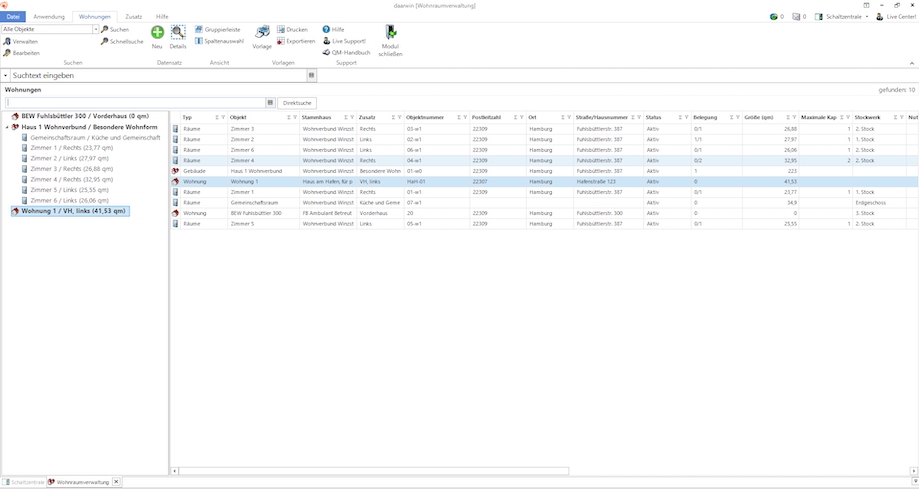
Task: Switch to the Zusatz ribbon tab
Action: pos(134,16)
